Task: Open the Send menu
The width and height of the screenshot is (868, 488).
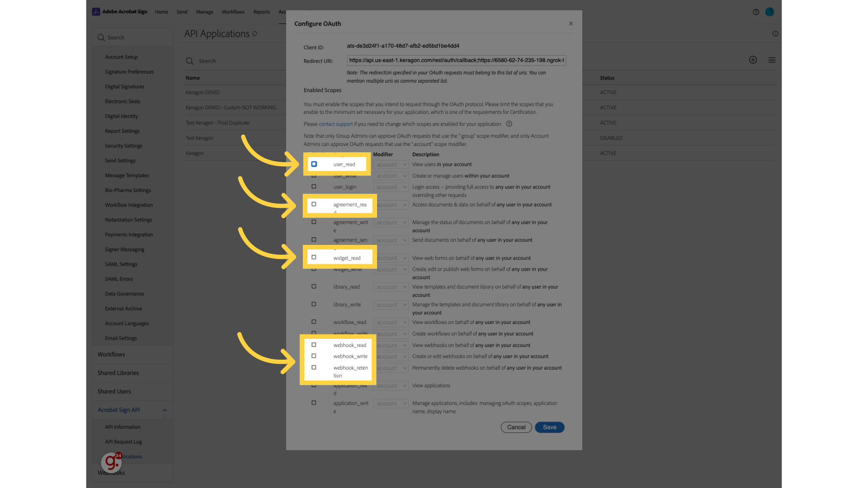Action: coord(182,12)
